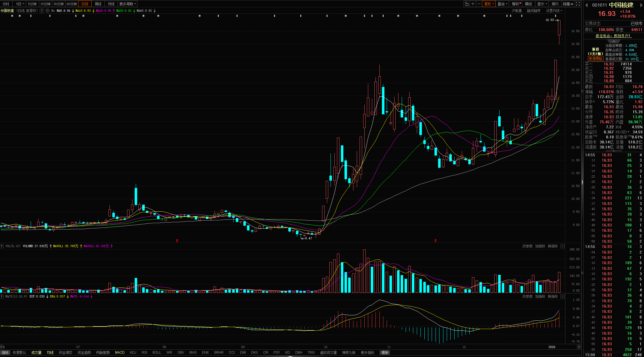Zoom out chart with minus icon
The image size is (644, 357).
click(479, 4)
